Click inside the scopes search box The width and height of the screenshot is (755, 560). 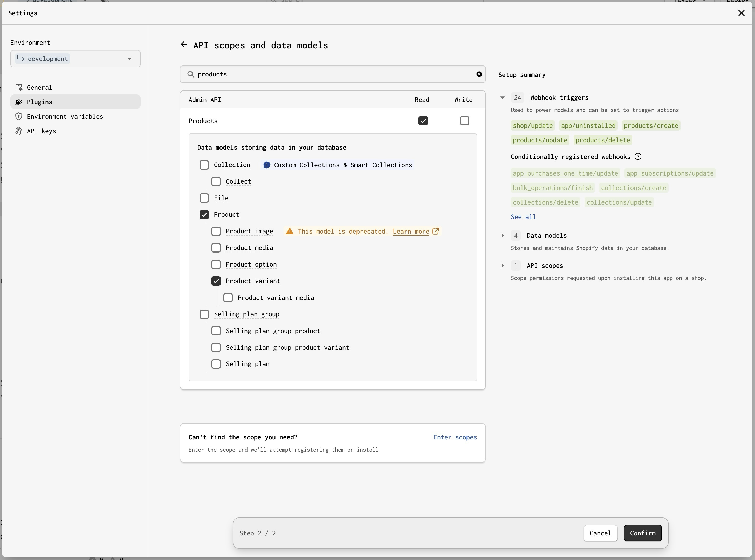[x=332, y=74]
